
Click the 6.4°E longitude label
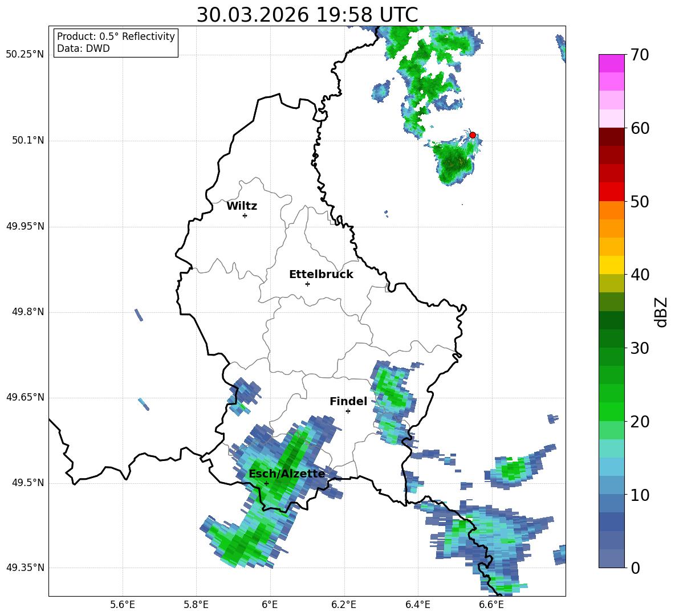417,605
